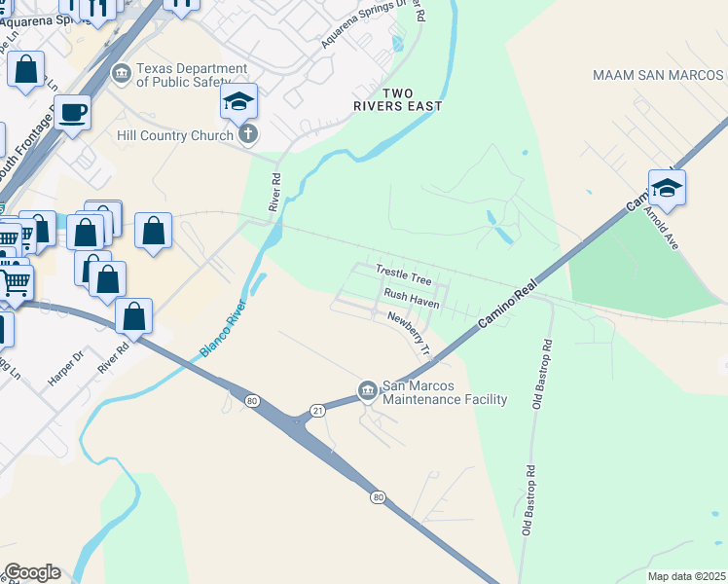Image resolution: width=728 pixels, height=584 pixels.
Task: Click the Map data ©2025 attribution
Action: [687, 576]
